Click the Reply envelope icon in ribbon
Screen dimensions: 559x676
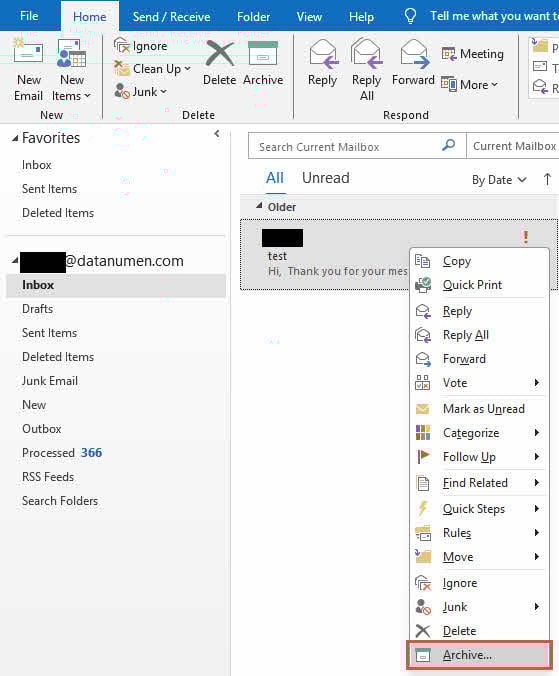[324, 54]
